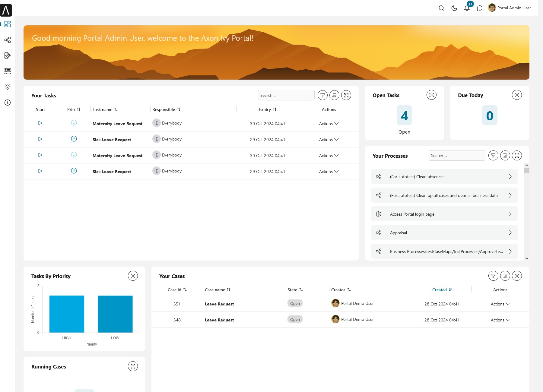Start Clean up all cases process
Viewport: 543px width, 392px height.
444,195
